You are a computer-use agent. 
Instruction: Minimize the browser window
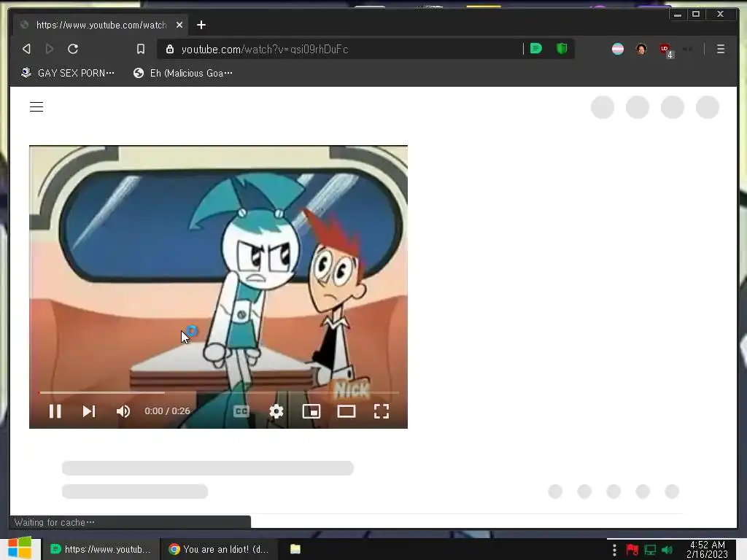(x=678, y=15)
